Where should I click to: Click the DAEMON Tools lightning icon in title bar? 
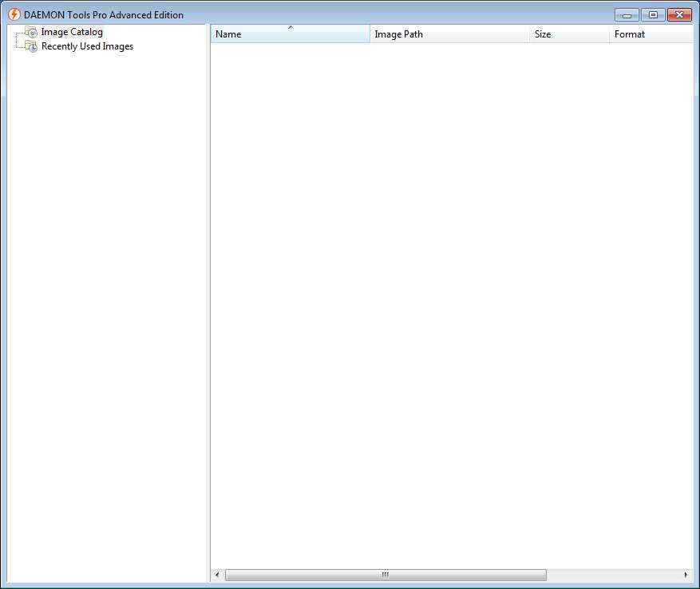[14, 14]
